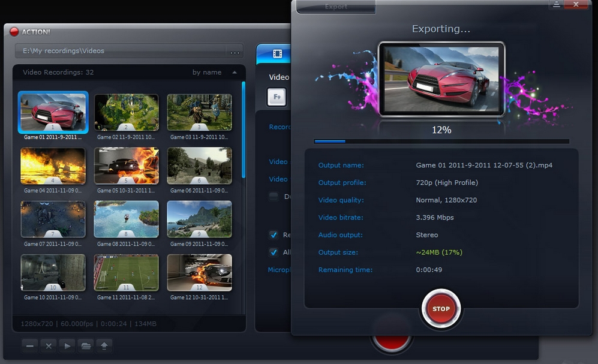Open recordings folder using the folder icon
This screenshot has width=598, height=364.
pyautogui.click(x=85, y=346)
